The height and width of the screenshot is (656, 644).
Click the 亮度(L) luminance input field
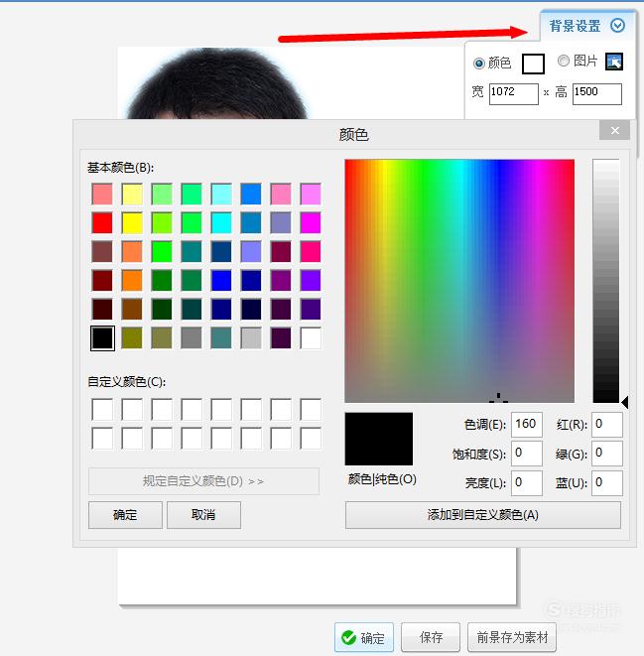tap(527, 482)
